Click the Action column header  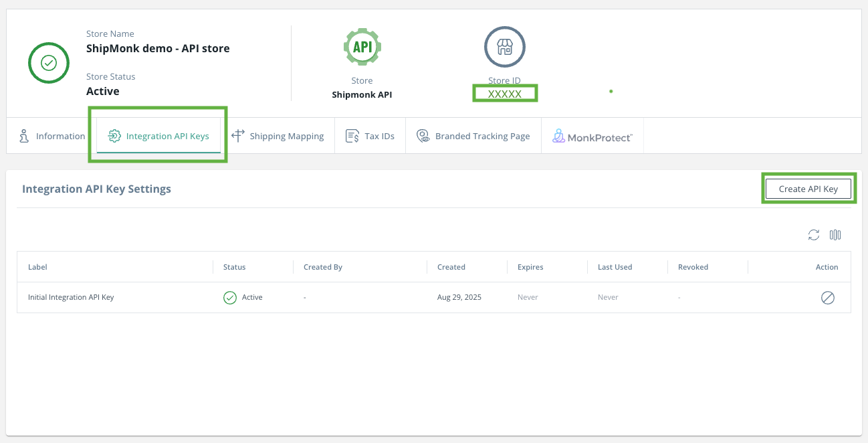(x=827, y=267)
